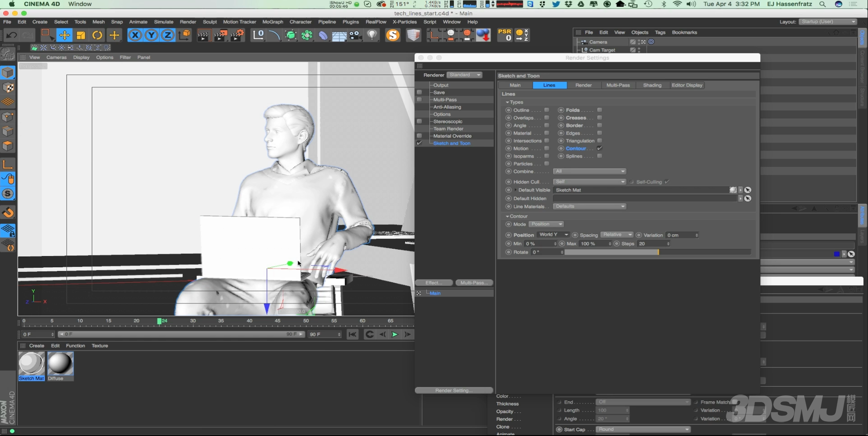868x436 pixels.
Task: Open the Line Materials Defaults dropdown
Action: coord(589,206)
